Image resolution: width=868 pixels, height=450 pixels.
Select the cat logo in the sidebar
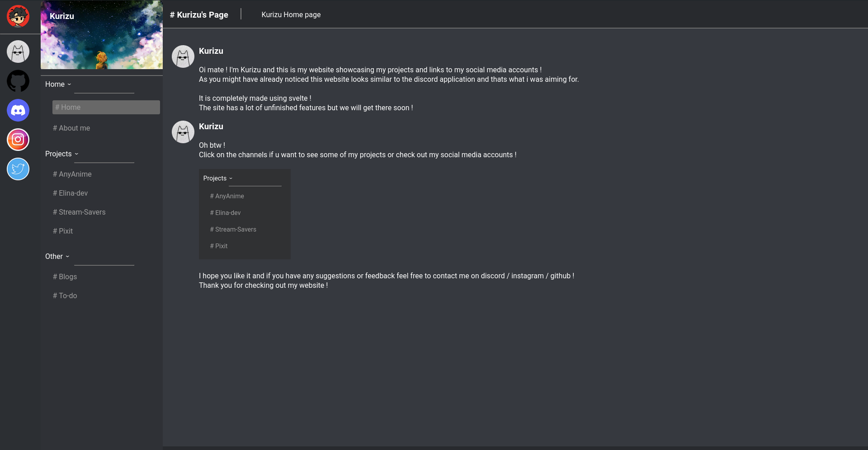click(x=18, y=52)
